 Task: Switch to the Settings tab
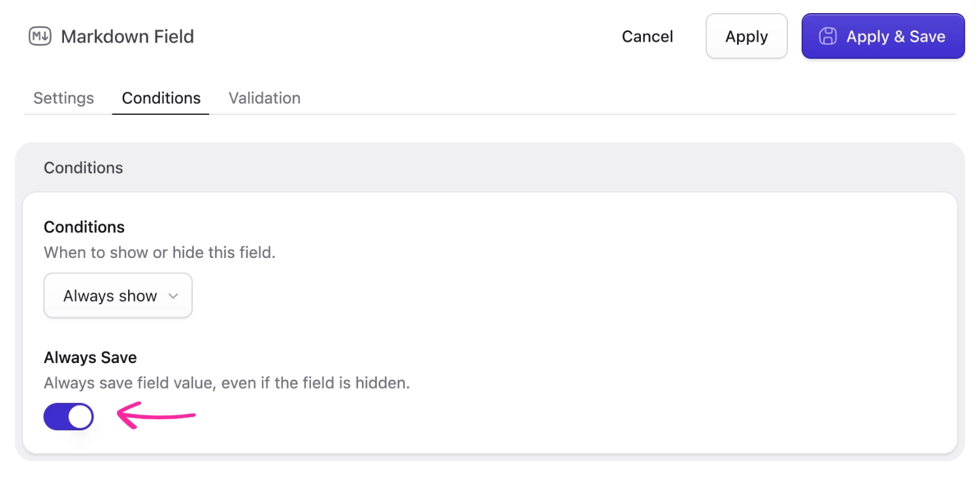[x=63, y=98]
